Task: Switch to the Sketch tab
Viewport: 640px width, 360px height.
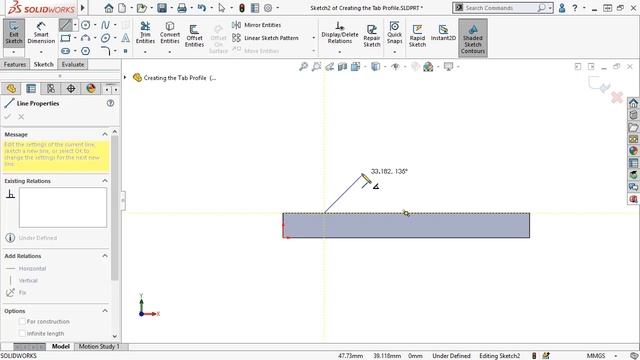Action: tap(44, 64)
